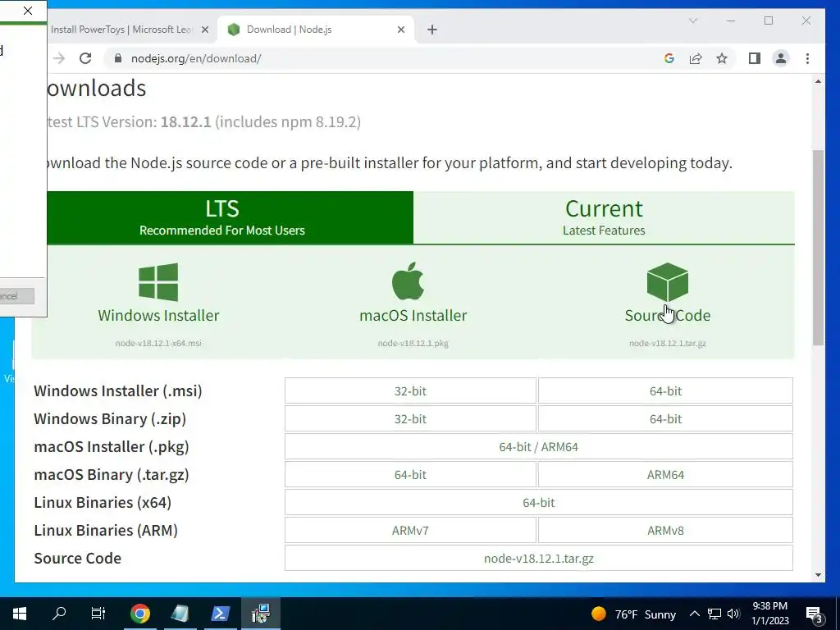The height and width of the screenshot is (630, 840).
Task: Download Linux Binaries (x64) 64-bit
Action: click(x=539, y=502)
